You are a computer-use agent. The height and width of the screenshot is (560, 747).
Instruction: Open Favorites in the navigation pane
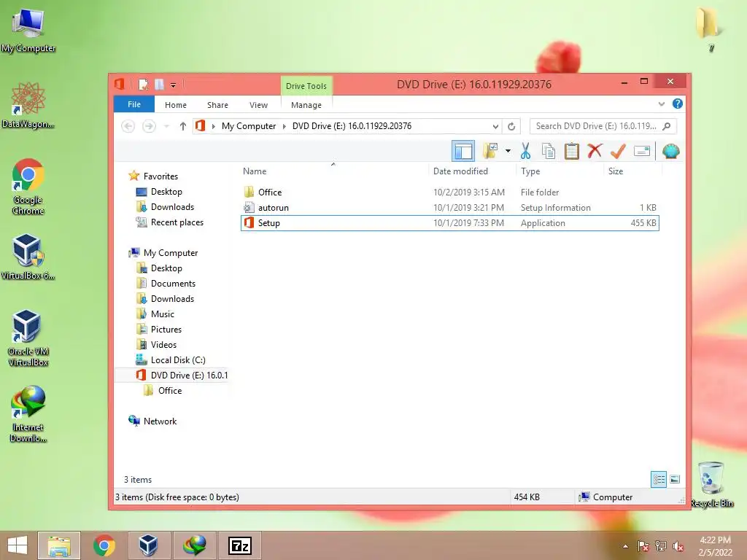click(x=160, y=176)
